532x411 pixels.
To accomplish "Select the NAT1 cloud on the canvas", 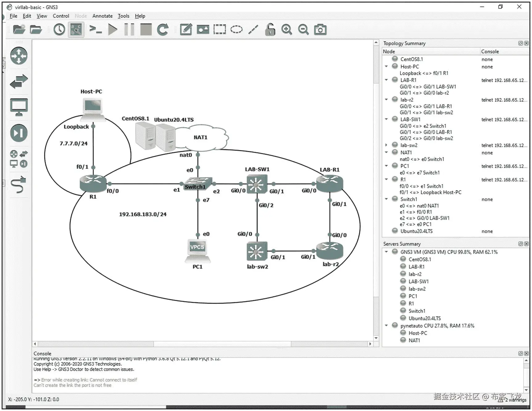I will pos(201,138).
